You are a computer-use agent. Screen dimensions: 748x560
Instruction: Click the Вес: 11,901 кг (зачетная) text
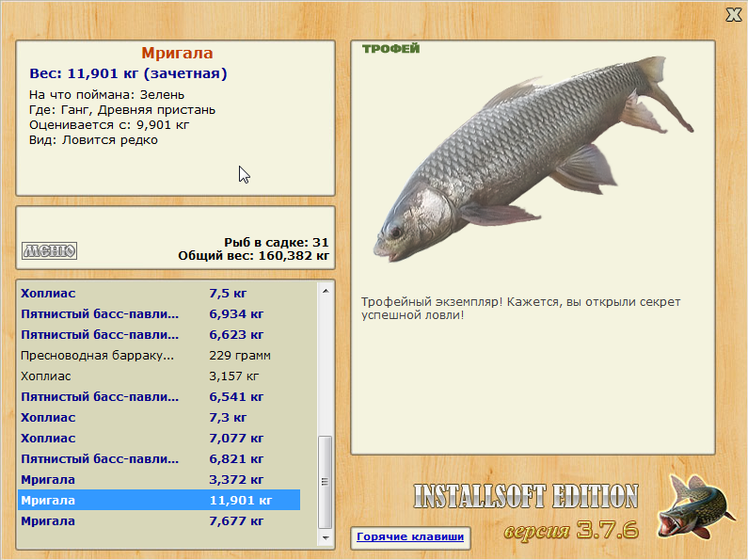coord(128,73)
